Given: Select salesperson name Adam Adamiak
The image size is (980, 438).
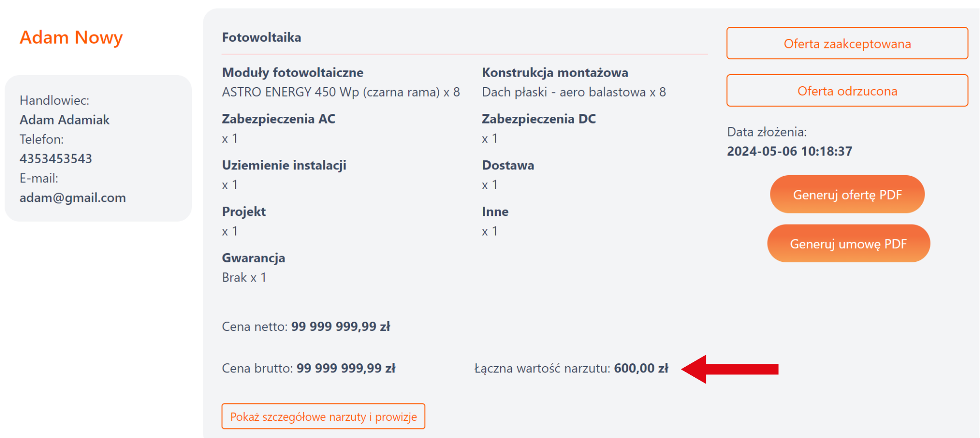Looking at the screenshot, I should 65,120.
